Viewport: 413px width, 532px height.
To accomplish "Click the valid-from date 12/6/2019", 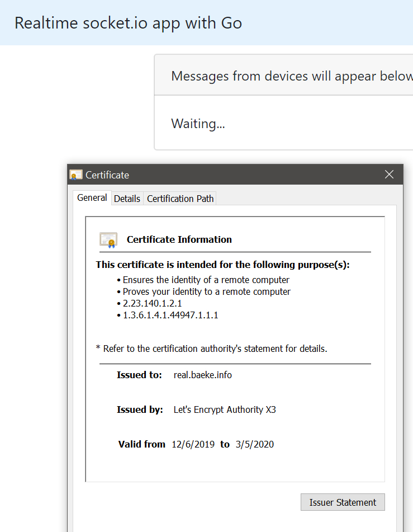I will (x=193, y=444).
